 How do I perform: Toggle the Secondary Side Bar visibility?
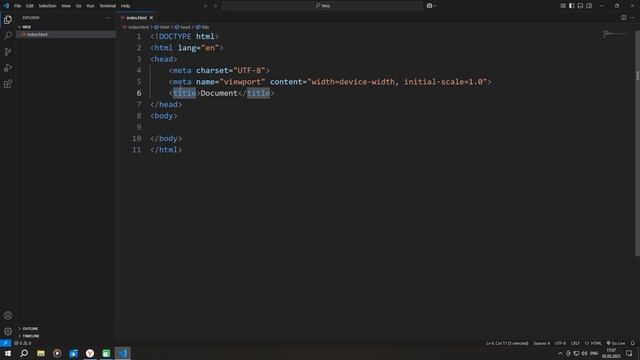point(589,6)
